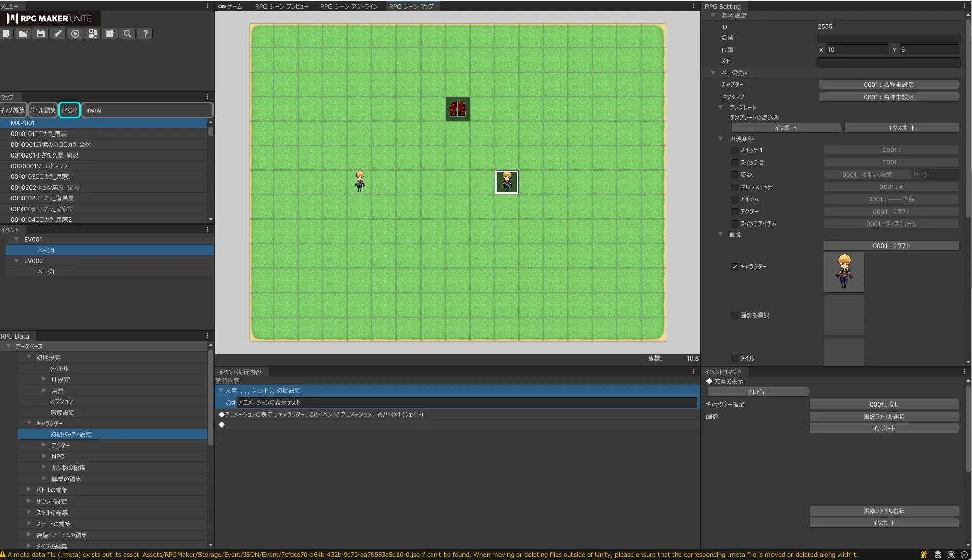Expand the UI設定 tree item
972x560 pixels.
click(x=45, y=379)
